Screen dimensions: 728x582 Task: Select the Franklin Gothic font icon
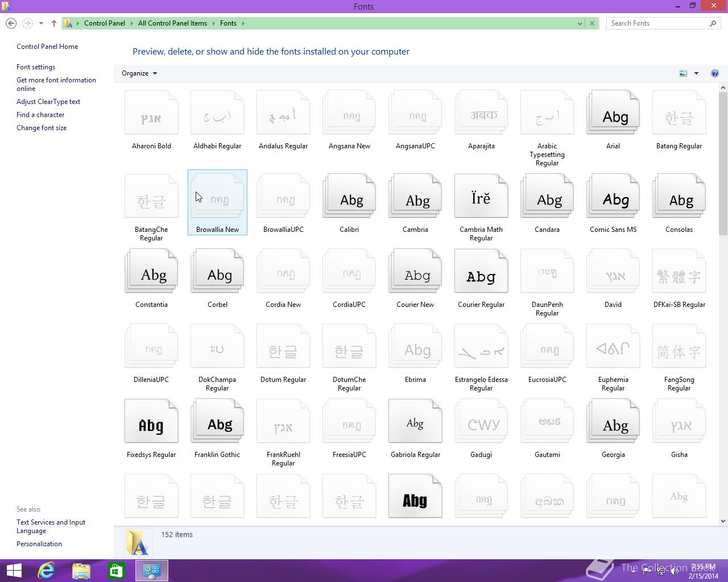[x=217, y=422]
